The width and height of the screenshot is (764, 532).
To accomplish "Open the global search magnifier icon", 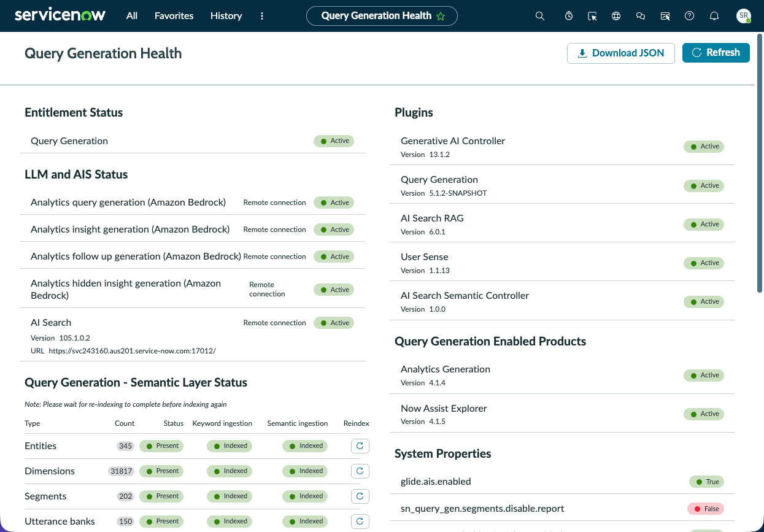I will coord(540,16).
